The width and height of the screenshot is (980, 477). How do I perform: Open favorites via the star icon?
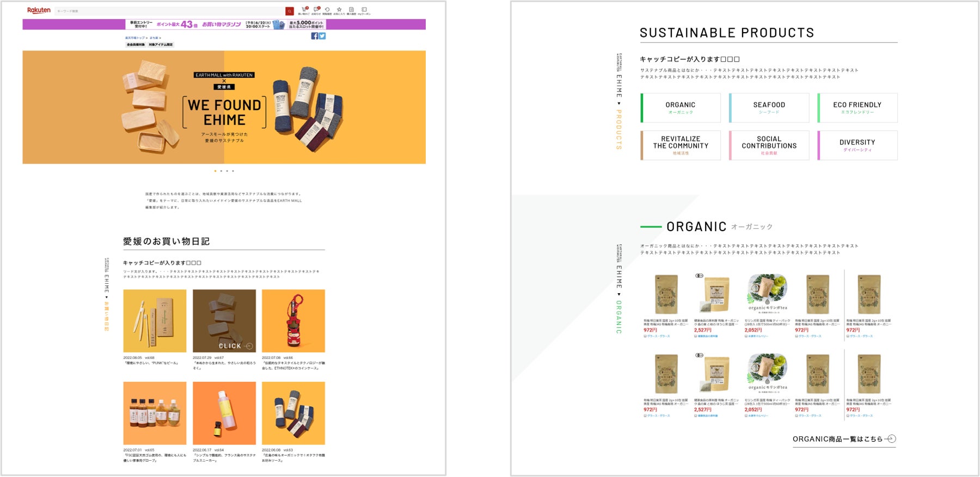click(339, 10)
